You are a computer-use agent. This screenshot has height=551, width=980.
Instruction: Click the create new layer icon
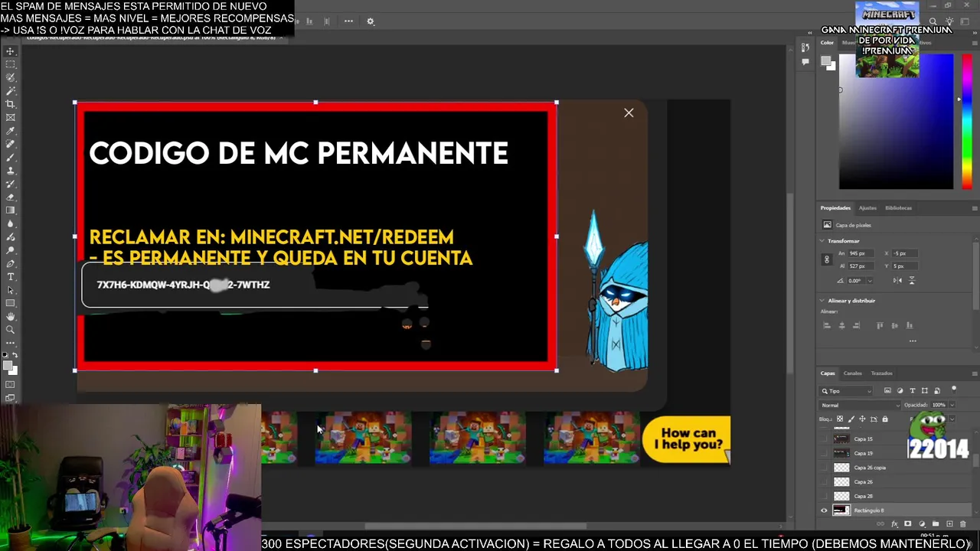pos(949,524)
